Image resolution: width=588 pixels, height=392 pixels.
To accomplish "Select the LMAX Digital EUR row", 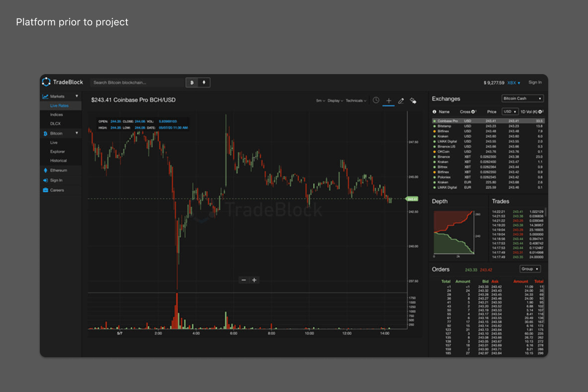I will tap(488, 188).
